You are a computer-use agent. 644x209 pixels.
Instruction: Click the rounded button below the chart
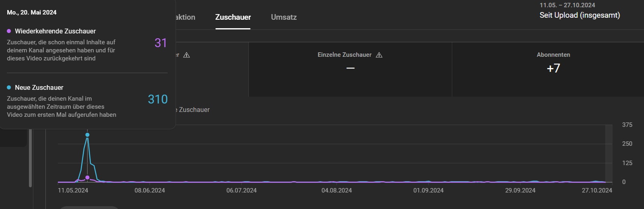(89, 207)
